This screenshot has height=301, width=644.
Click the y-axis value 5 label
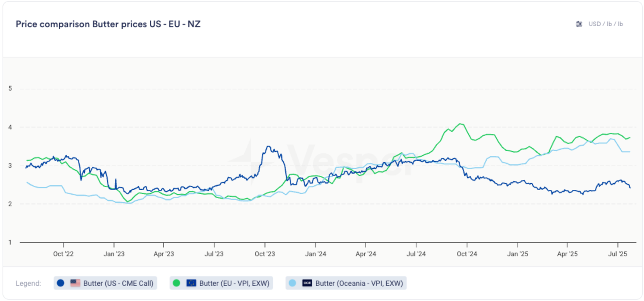pyautogui.click(x=10, y=88)
